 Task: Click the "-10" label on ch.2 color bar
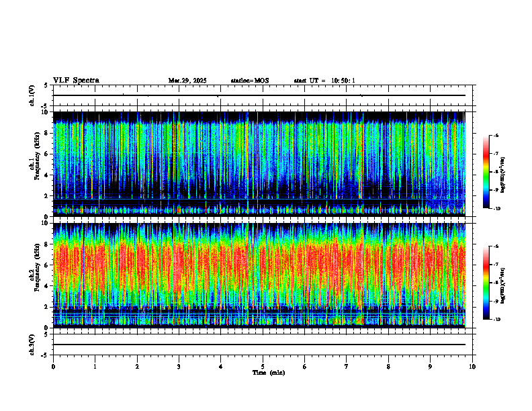tap(496, 319)
